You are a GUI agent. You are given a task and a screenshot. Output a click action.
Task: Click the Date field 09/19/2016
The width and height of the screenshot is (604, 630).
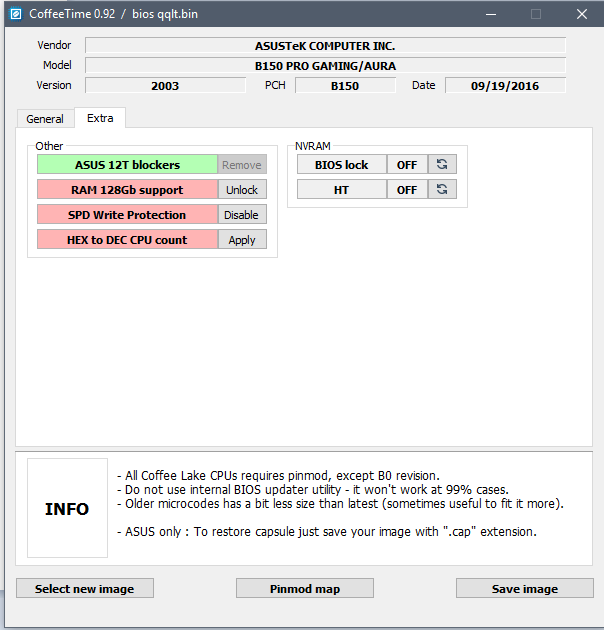click(505, 85)
